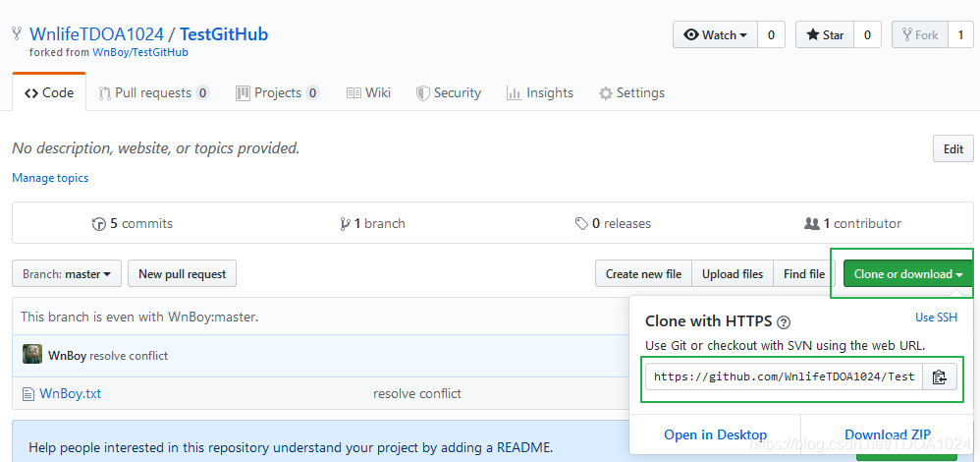The image size is (980, 462).
Task: Click the fork icon beside WnlifeTDOA1024
Action: click(x=18, y=33)
